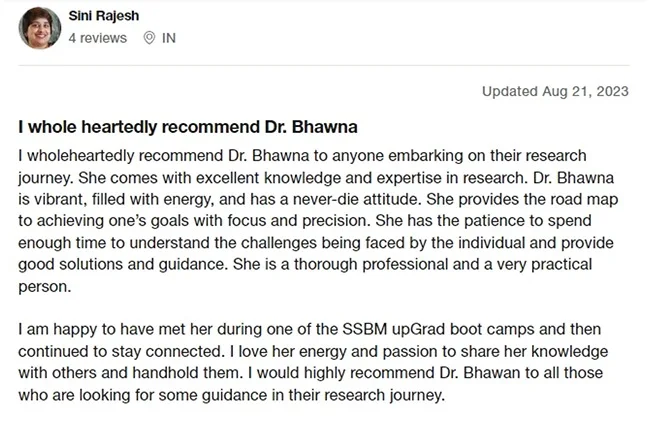This screenshot has width=650, height=434.
Task: View the reviewer's 4 reviews count
Action: (97, 38)
